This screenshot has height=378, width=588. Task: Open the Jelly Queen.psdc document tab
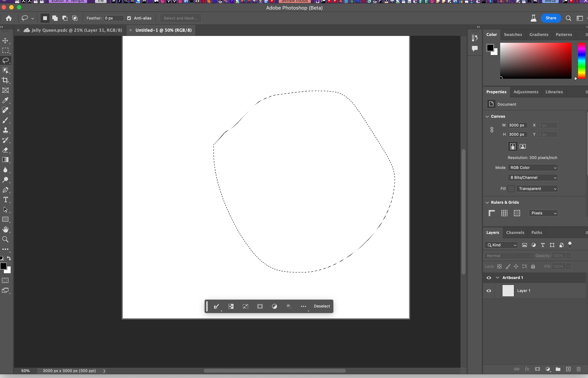77,30
